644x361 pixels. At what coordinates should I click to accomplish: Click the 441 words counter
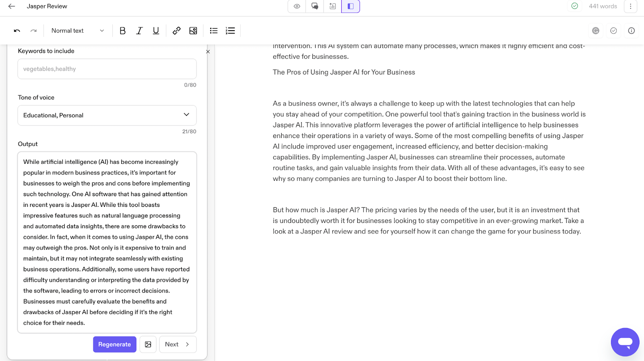(x=603, y=6)
